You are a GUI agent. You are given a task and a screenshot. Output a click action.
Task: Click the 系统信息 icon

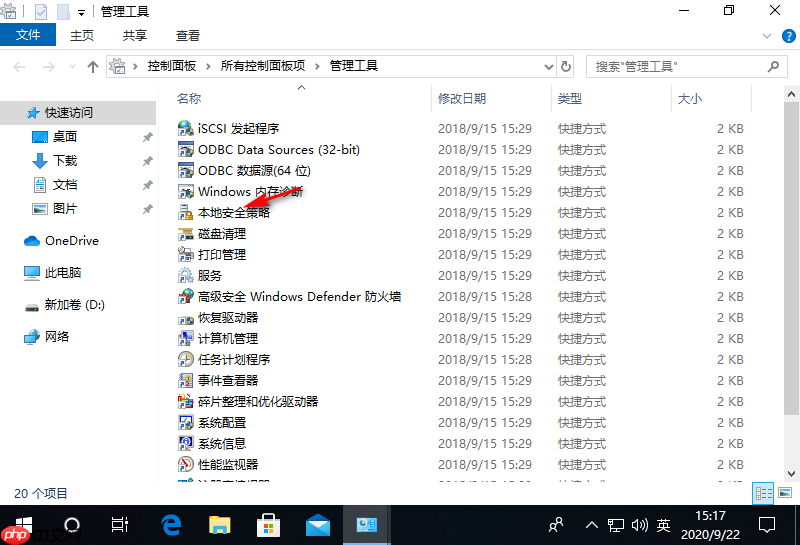pos(185,443)
